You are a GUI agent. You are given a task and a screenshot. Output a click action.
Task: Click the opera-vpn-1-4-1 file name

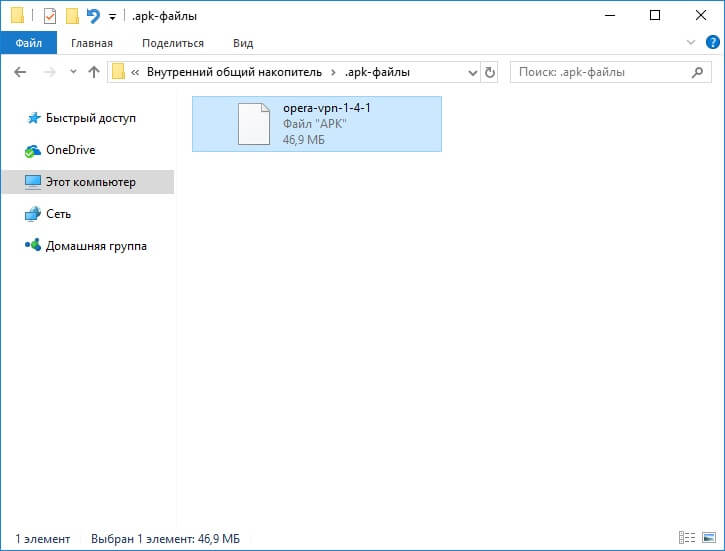[327, 108]
